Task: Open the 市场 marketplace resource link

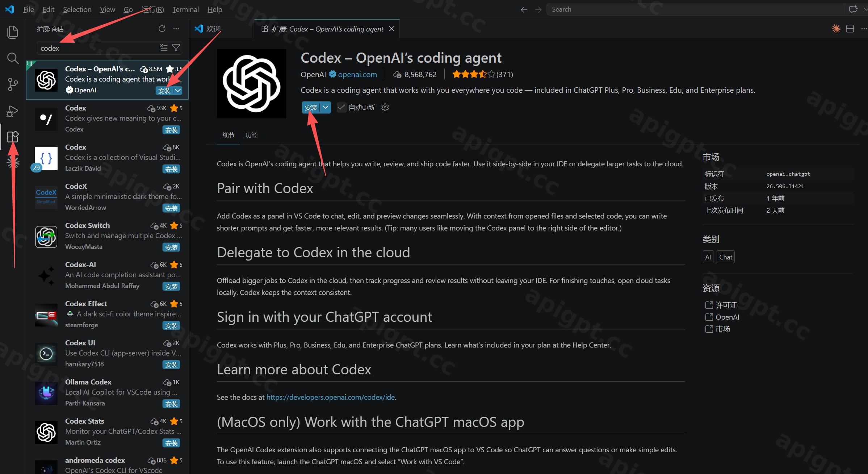Action: (722, 329)
